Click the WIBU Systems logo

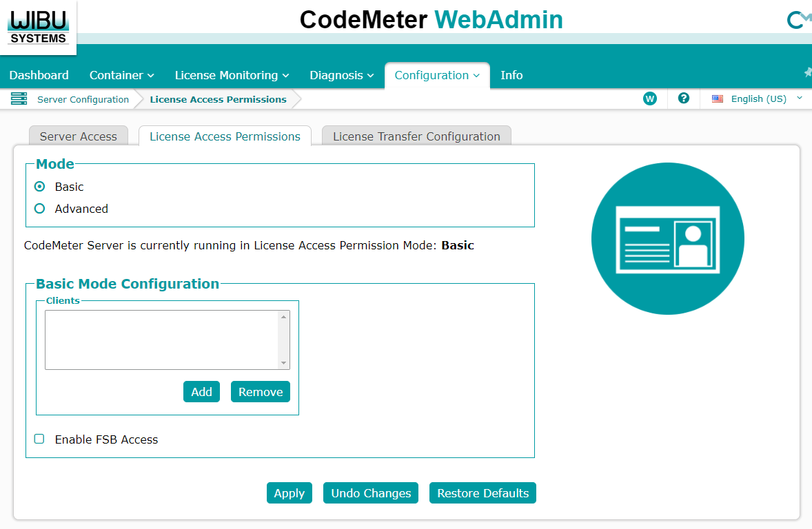point(38,25)
